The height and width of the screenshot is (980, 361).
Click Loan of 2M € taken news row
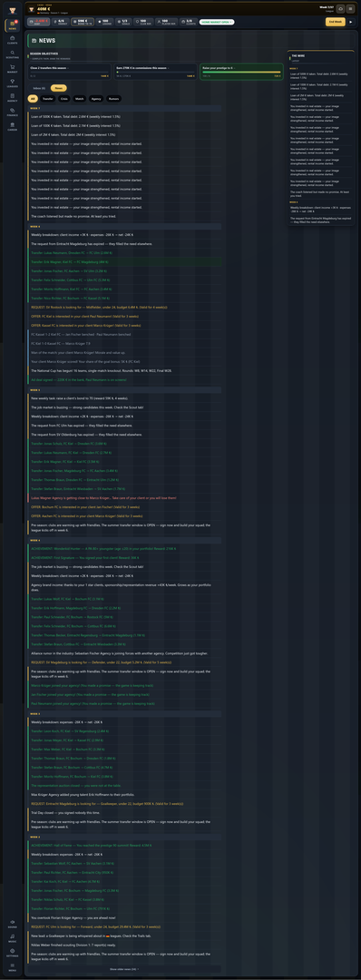(x=125, y=134)
